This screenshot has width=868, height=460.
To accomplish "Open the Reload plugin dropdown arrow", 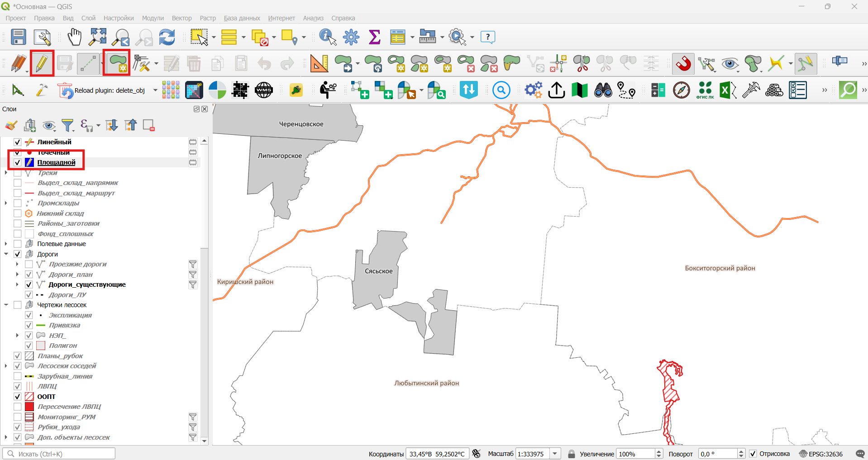I will [155, 90].
